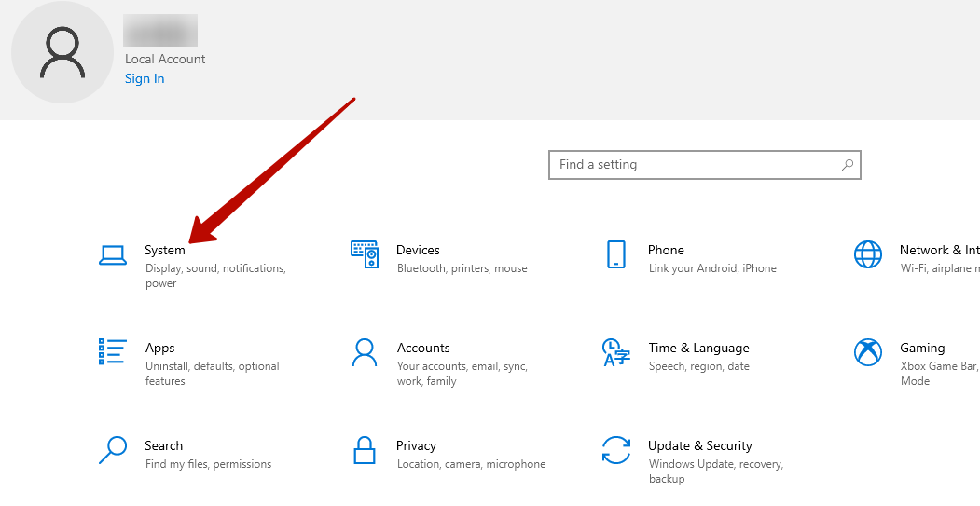This screenshot has width=980, height=506.
Task: Click 'Your accounts, email, sync, work, family' text
Action: pyautogui.click(x=462, y=374)
